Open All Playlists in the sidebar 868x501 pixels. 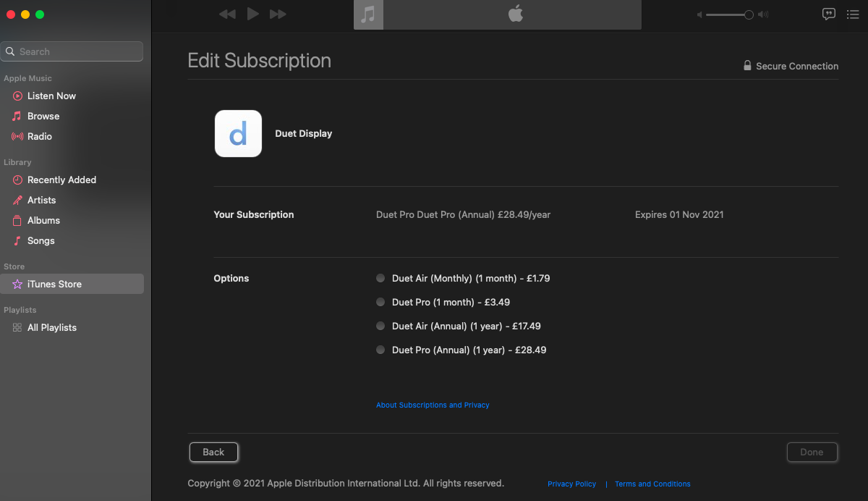(51, 327)
